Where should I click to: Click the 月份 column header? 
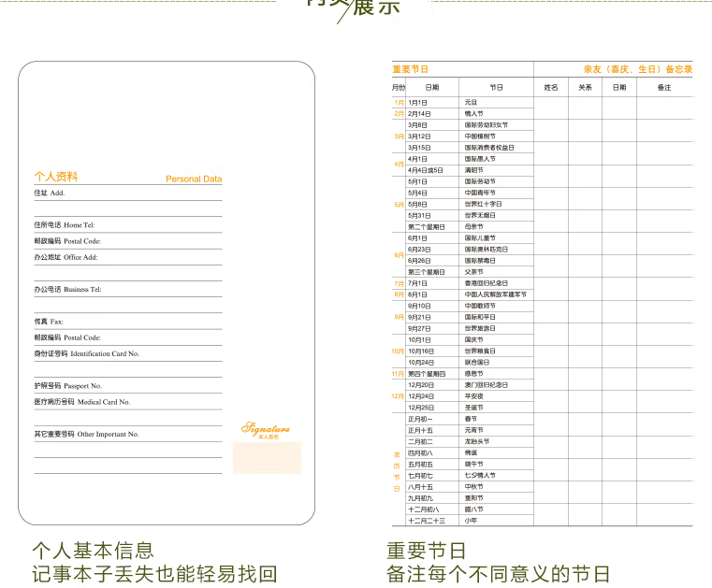coord(399,87)
